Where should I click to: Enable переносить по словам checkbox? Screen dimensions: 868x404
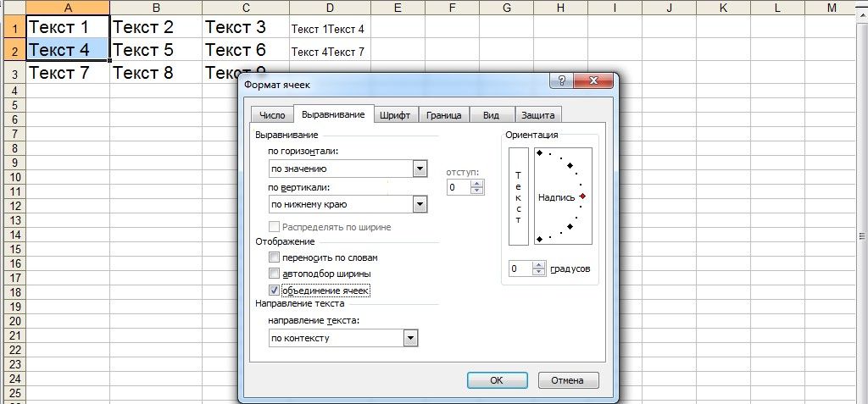click(274, 257)
